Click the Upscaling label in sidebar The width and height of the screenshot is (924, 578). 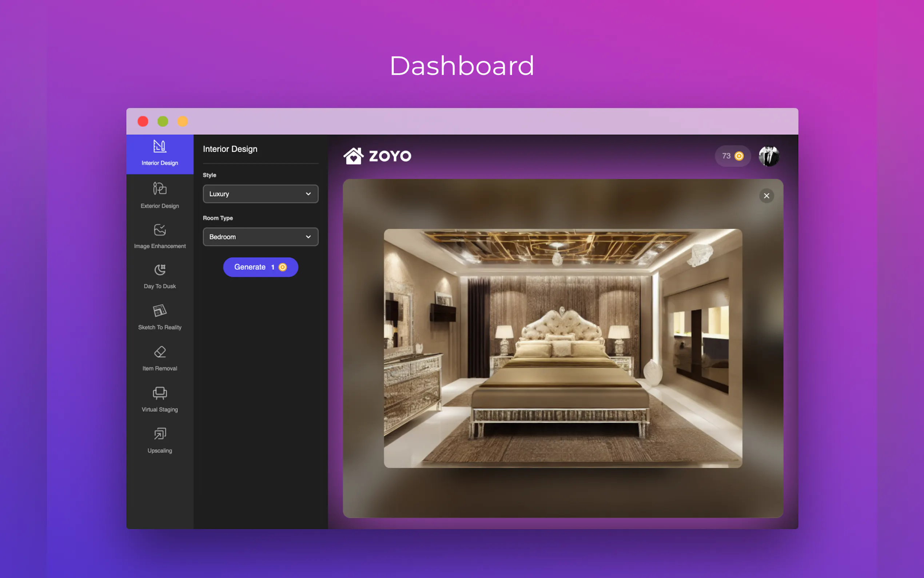[160, 450]
